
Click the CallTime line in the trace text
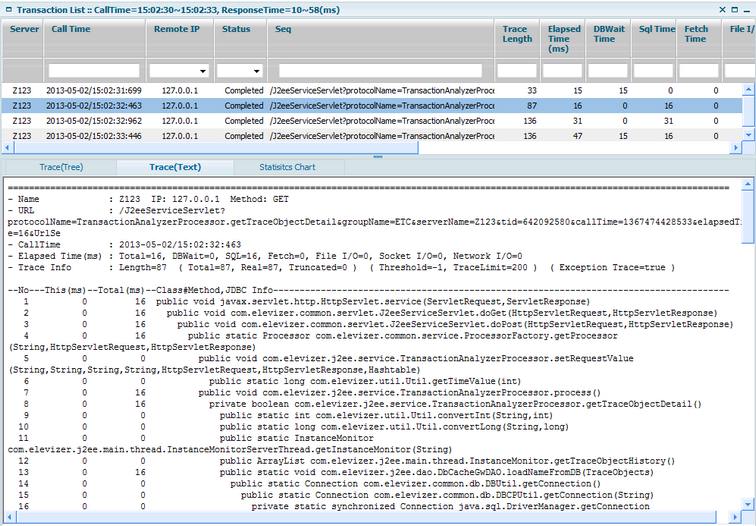[x=124, y=244]
